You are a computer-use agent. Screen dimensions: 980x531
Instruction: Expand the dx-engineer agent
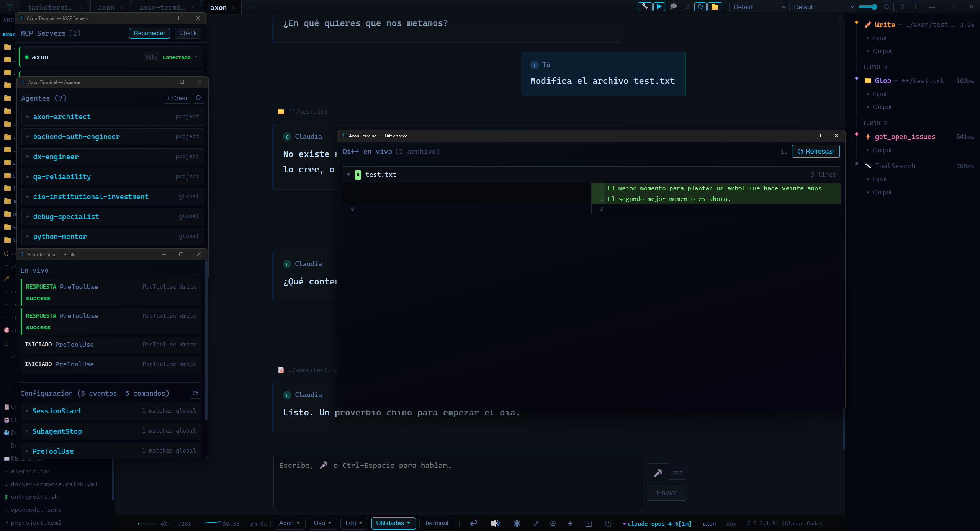[113, 157]
